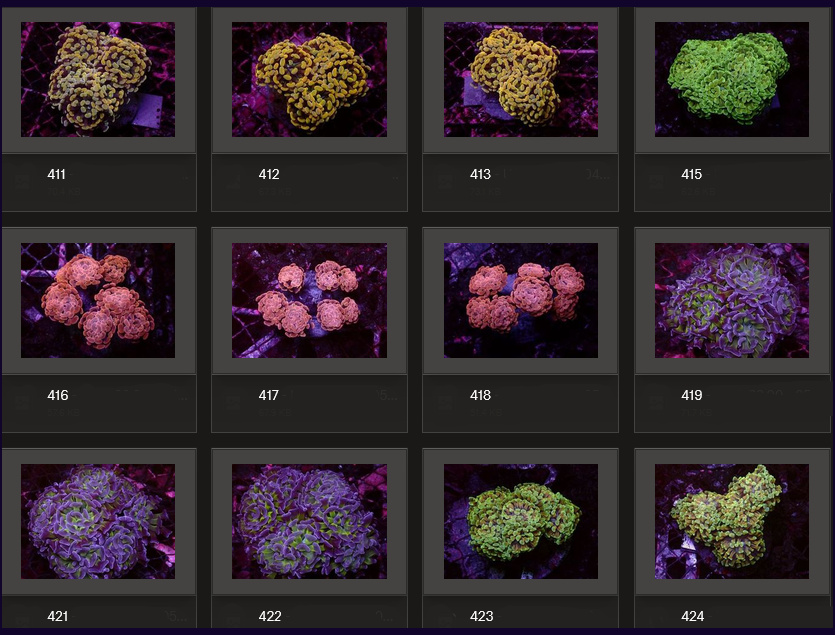Open the green coral thumbnail for 423

coord(521,522)
